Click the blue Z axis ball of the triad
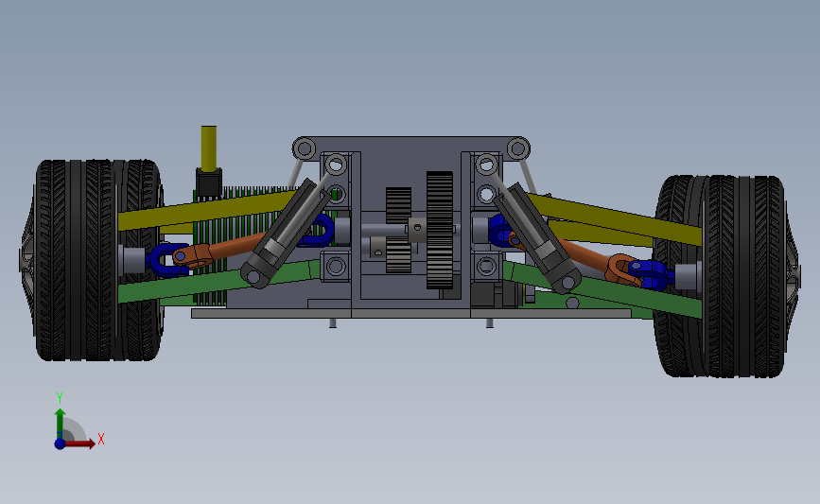This screenshot has height=504, width=820. [60, 443]
